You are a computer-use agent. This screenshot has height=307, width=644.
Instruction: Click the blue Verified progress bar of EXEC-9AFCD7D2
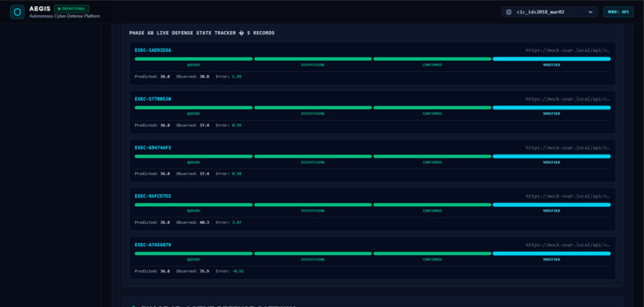[551, 205]
